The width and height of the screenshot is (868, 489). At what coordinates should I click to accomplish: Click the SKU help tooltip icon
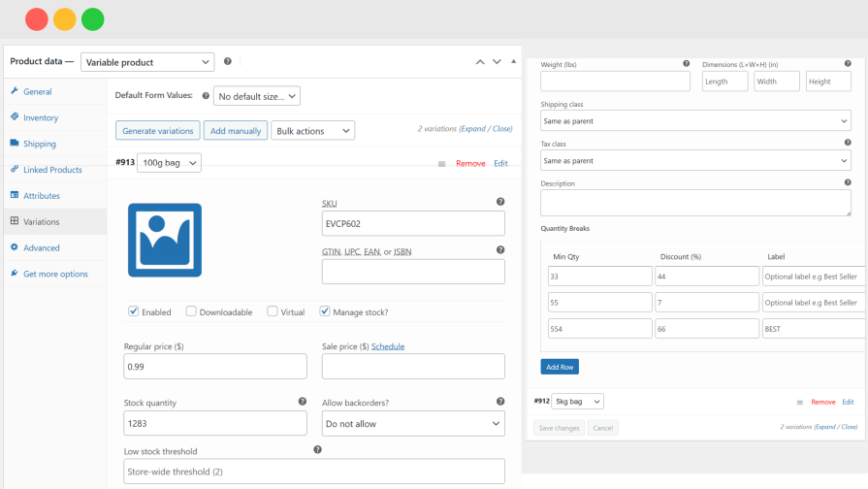point(500,202)
